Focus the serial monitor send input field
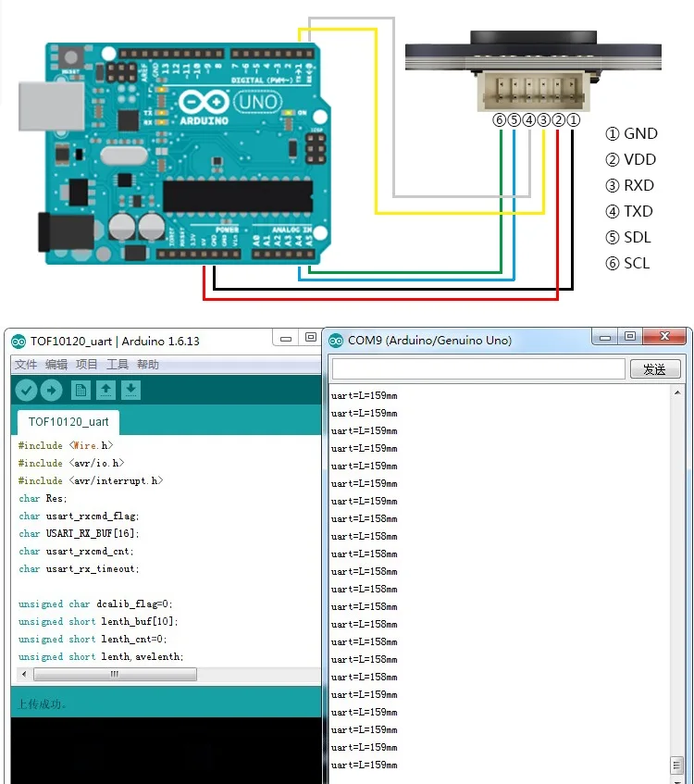This screenshot has height=784, width=694. pyautogui.click(x=478, y=369)
